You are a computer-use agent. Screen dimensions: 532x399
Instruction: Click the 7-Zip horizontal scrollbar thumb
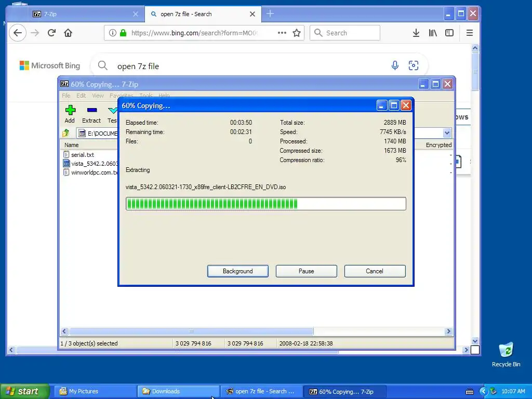click(191, 331)
